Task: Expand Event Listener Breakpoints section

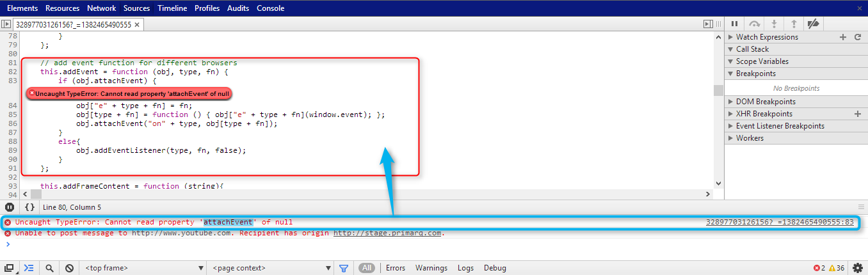Action: click(x=780, y=126)
